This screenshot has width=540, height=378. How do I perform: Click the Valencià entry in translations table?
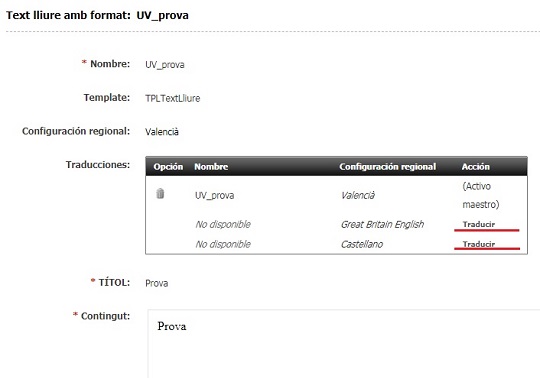pos(358,196)
